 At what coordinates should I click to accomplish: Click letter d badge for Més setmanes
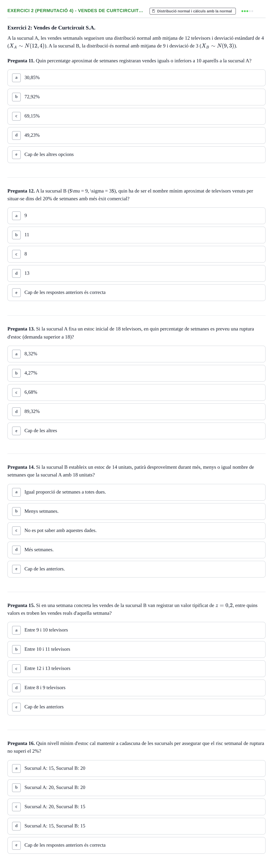(x=16, y=550)
